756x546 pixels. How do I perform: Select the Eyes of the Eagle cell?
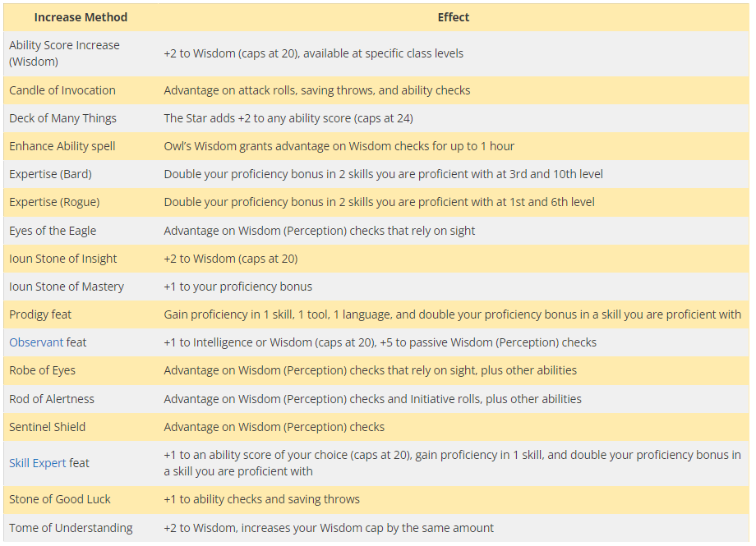click(x=53, y=231)
